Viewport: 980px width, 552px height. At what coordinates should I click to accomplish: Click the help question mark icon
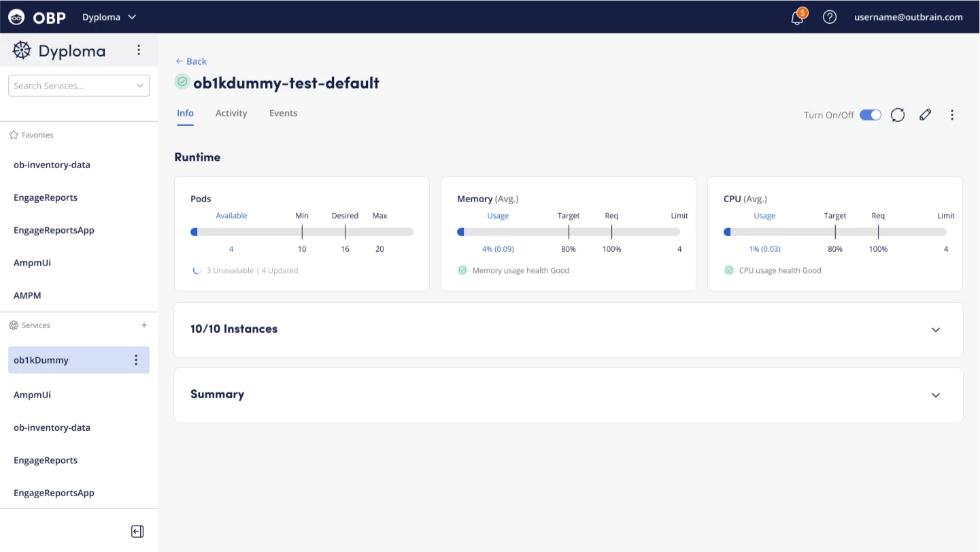(829, 17)
